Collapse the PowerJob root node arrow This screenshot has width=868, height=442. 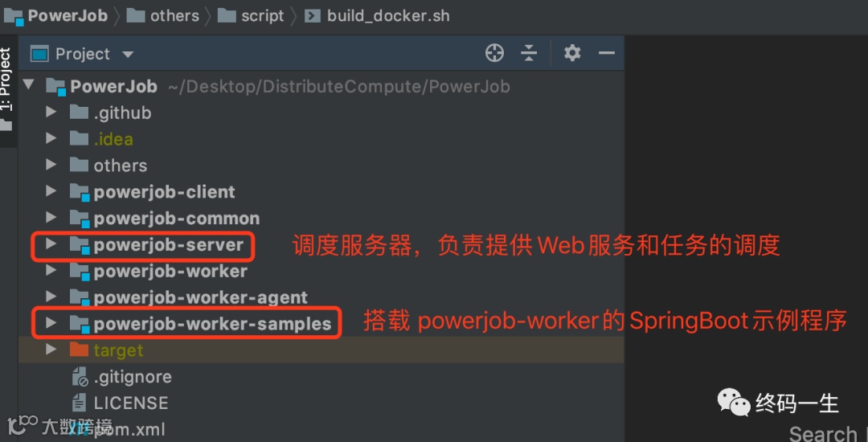[x=29, y=85]
